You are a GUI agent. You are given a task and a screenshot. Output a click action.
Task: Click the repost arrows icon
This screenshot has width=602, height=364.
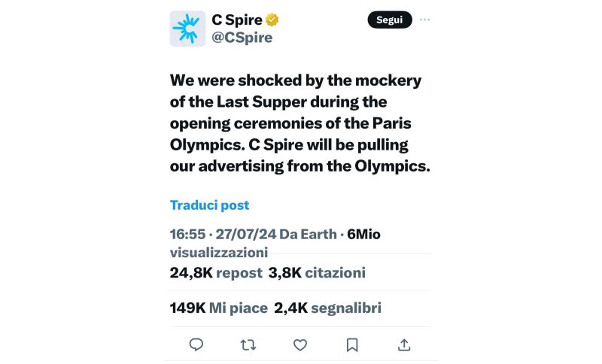click(x=248, y=344)
